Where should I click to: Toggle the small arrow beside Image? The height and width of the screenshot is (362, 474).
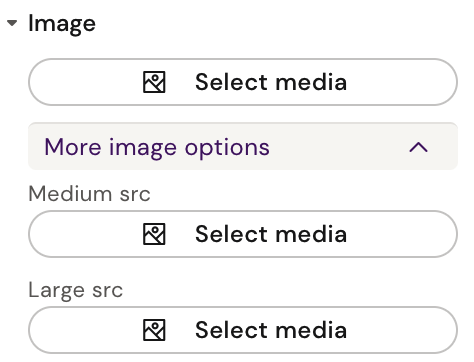pyautogui.click(x=12, y=23)
